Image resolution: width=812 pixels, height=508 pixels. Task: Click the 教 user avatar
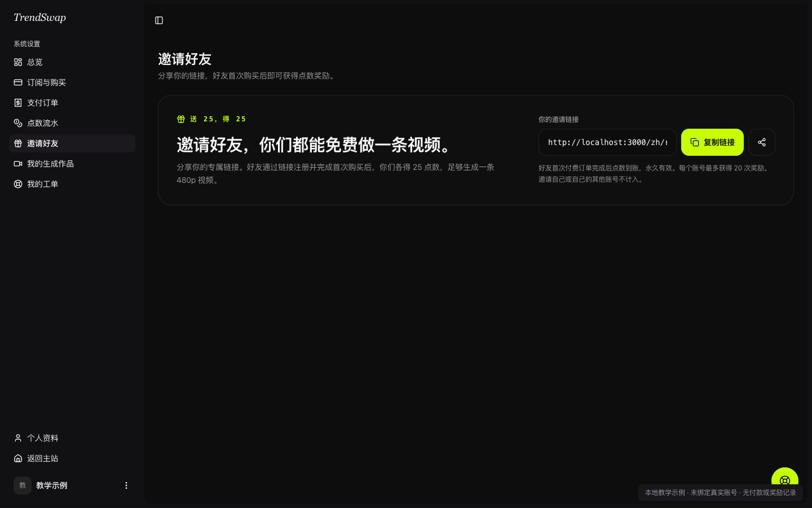click(23, 485)
